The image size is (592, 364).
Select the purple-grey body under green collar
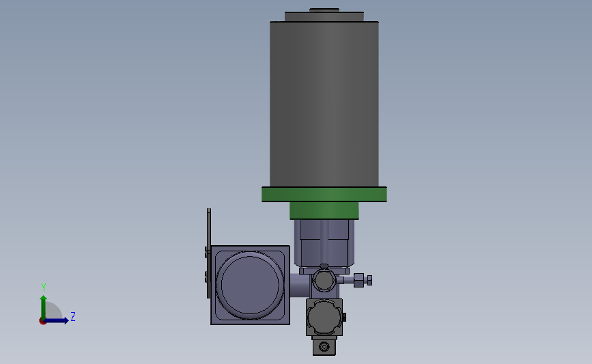click(324, 244)
